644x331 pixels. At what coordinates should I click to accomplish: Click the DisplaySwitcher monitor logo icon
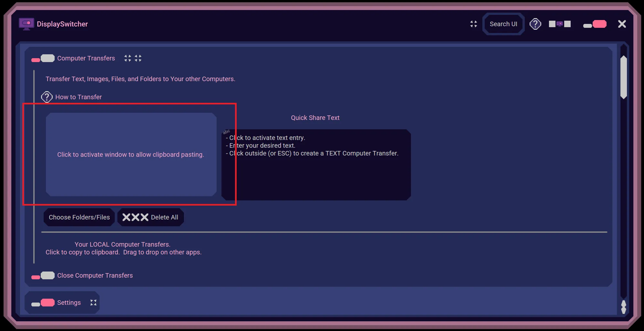(x=26, y=24)
